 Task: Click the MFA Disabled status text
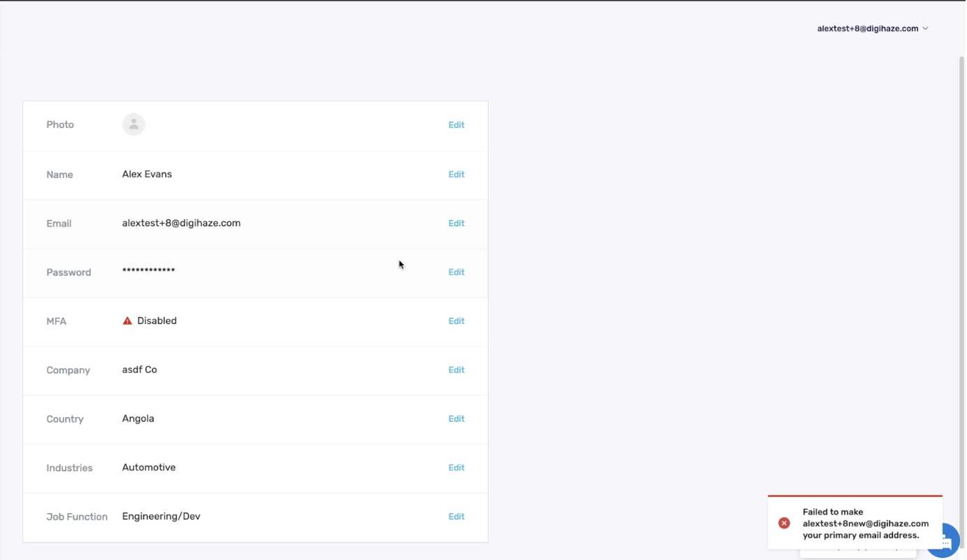(x=157, y=321)
